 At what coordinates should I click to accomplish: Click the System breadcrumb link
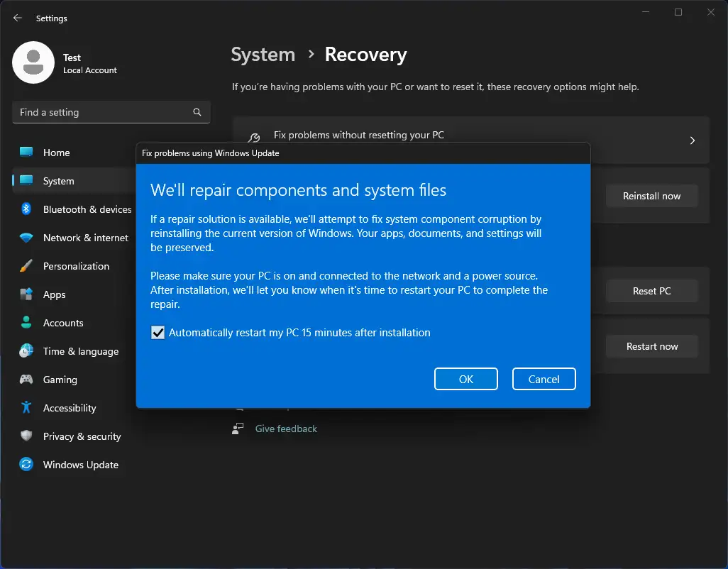point(263,55)
